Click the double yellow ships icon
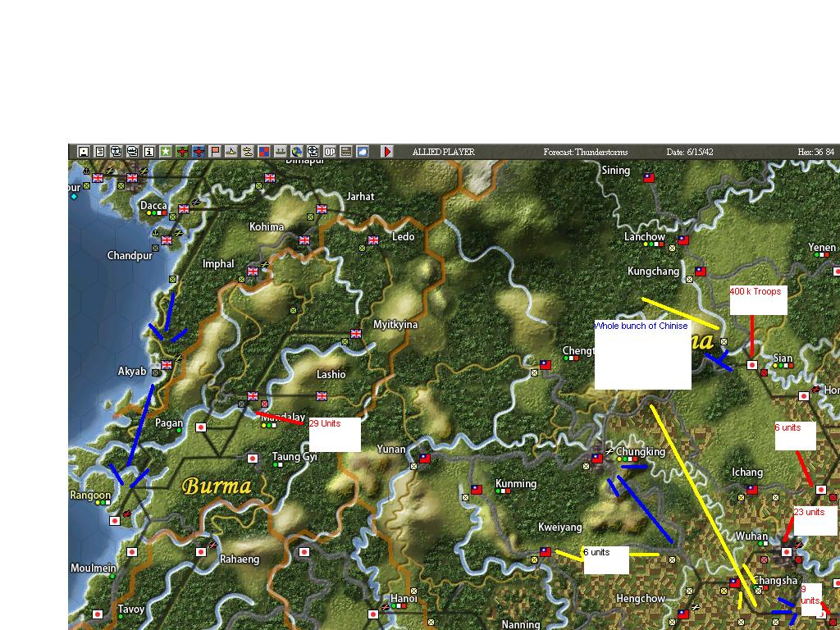 pos(248,152)
